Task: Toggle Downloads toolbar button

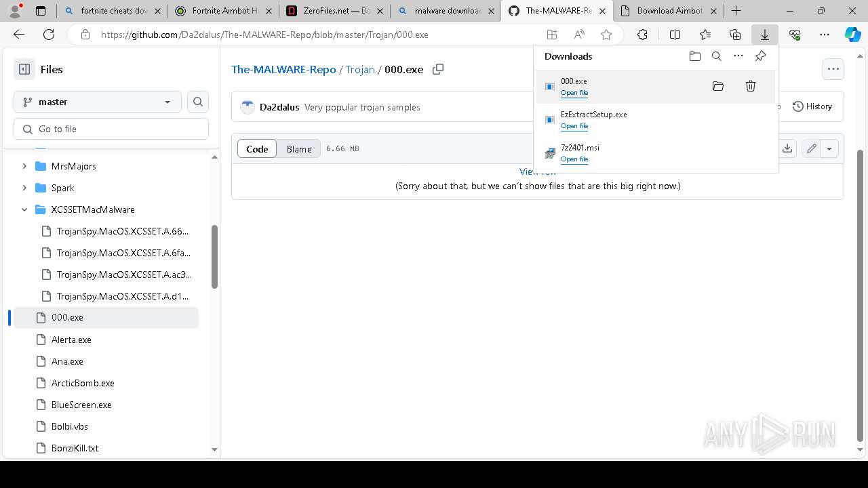Action: point(765,35)
